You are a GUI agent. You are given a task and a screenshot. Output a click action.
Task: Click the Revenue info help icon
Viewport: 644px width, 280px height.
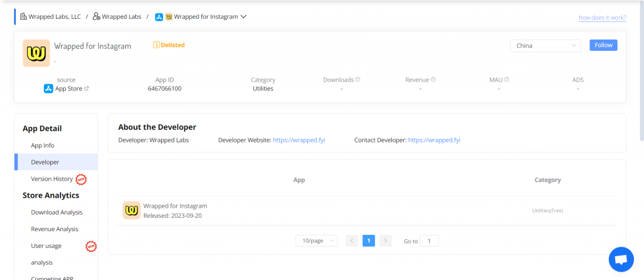tap(433, 80)
